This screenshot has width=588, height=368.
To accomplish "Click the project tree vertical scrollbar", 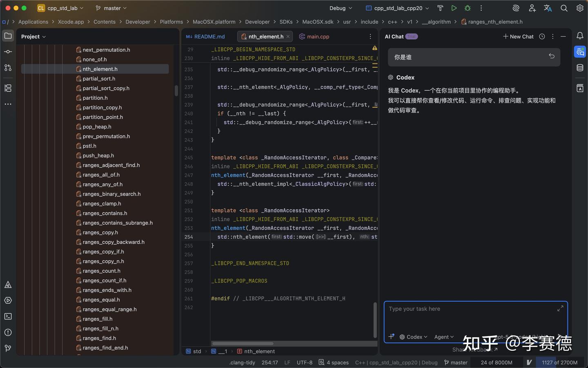I will [x=176, y=90].
